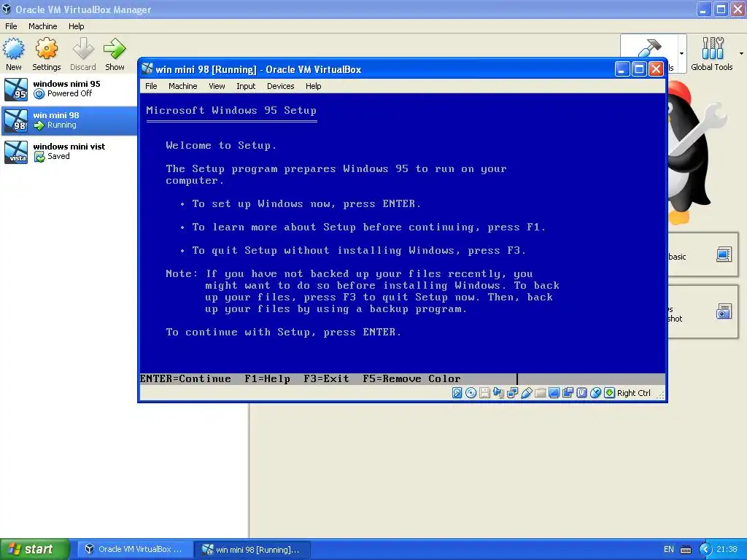Image resolution: width=747 pixels, height=560 pixels.
Task: Click F5=Remove Color in setup bar
Action: click(x=411, y=379)
